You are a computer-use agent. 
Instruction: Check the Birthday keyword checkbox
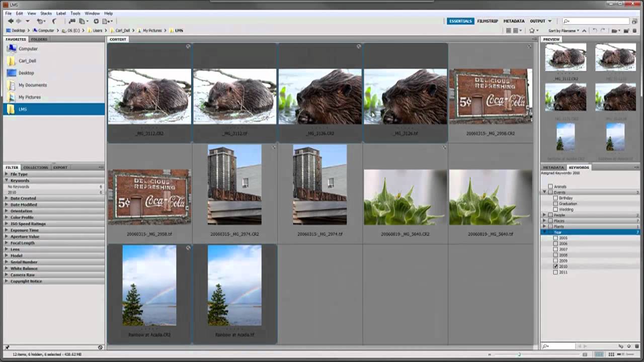click(555, 198)
